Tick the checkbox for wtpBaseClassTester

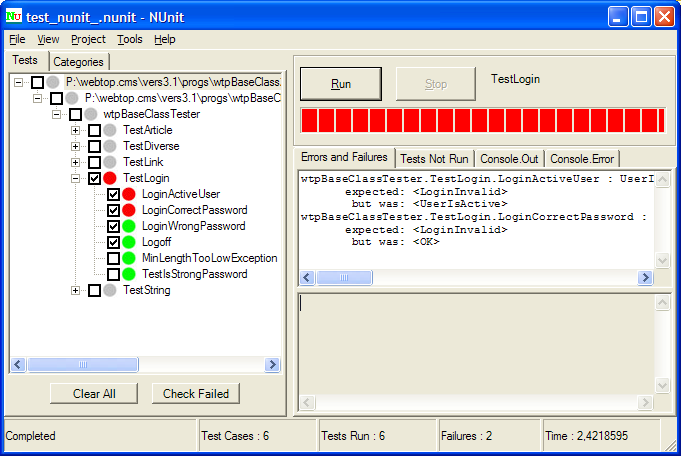[75, 114]
